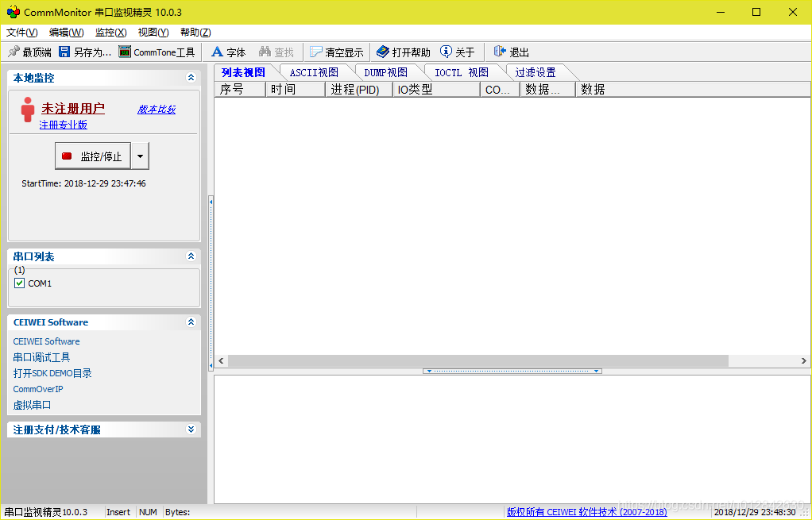The width and height of the screenshot is (812, 520).
Task: Switch to the ASCII视图 tab
Action: 314,72
